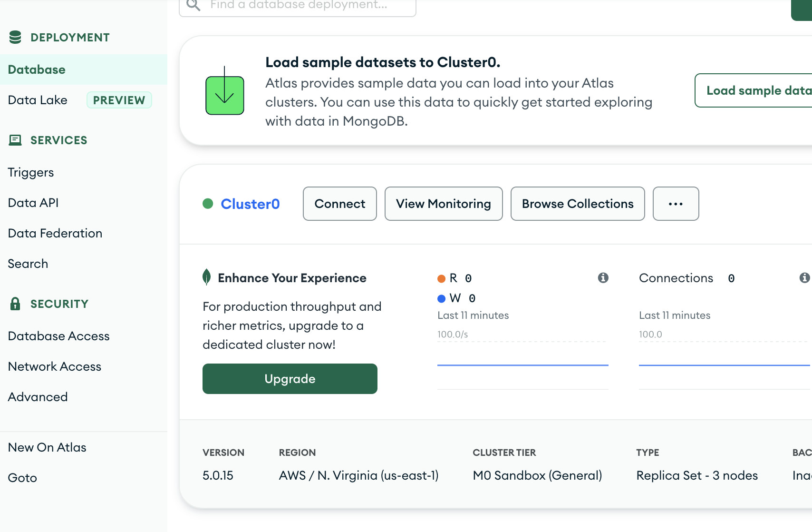Open Database Access settings
This screenshot has height=532, width=812.
[59, 336]
